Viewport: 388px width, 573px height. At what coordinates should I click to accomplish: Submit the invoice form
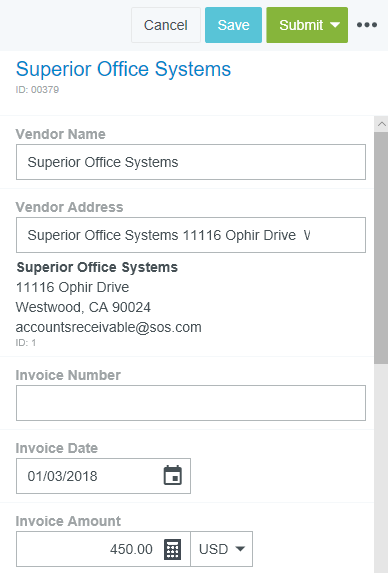300,25
